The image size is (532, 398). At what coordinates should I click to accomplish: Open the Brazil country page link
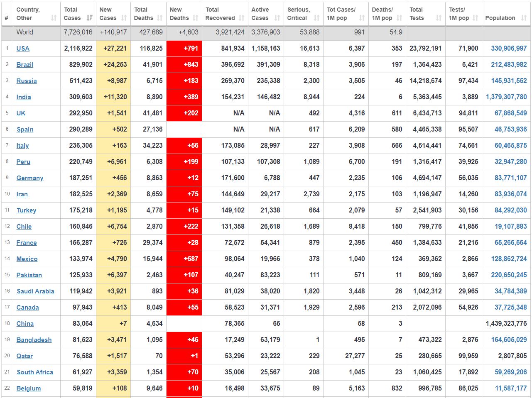coord(25,65)
